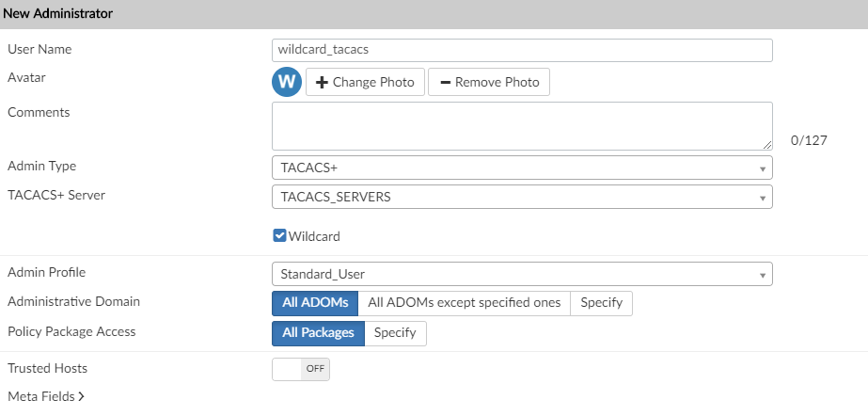Expand the Meta Fields section
The image size is (868, 416).
(45, 397)
